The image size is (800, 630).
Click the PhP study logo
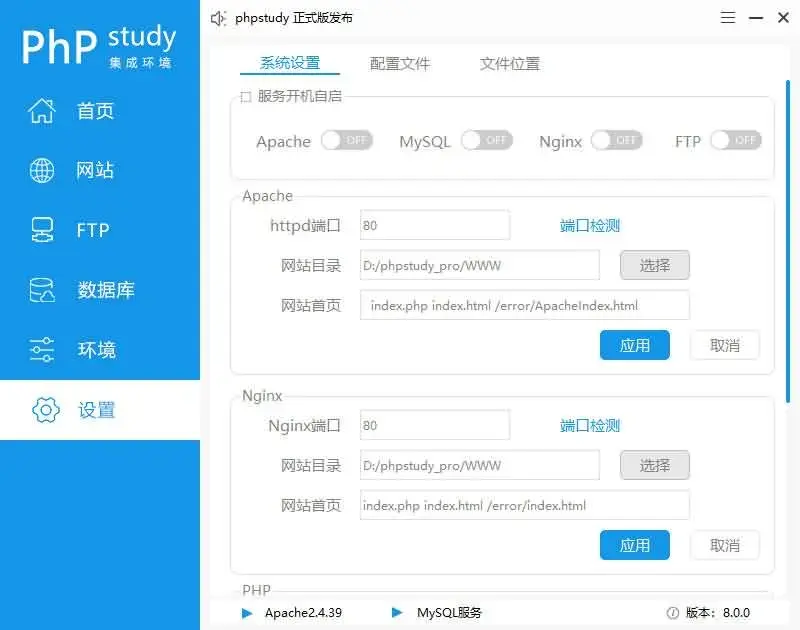(x=99, y=46)
